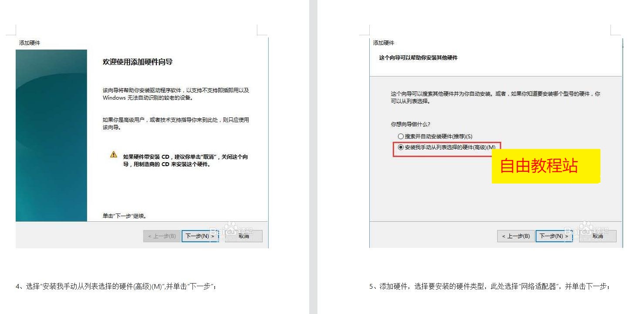Click the step 5 caption about 网络适配器
This screenshot has width=644, height=314.
[490, 286]
